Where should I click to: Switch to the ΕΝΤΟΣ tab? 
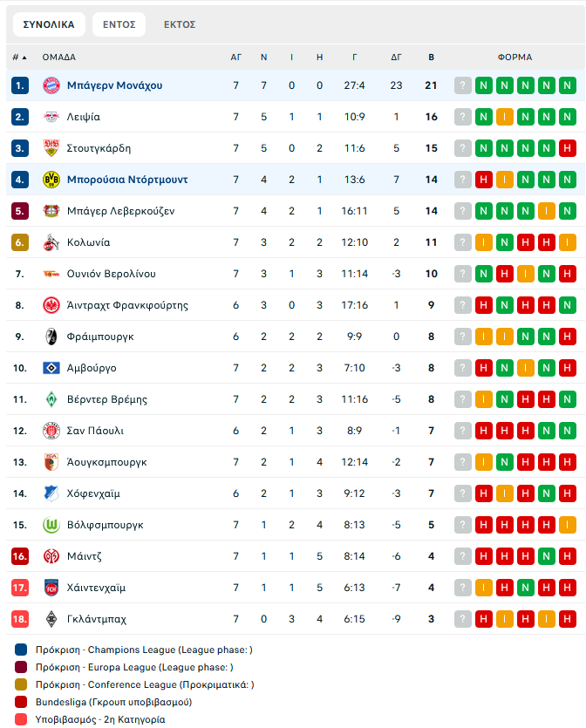(119, 24)
